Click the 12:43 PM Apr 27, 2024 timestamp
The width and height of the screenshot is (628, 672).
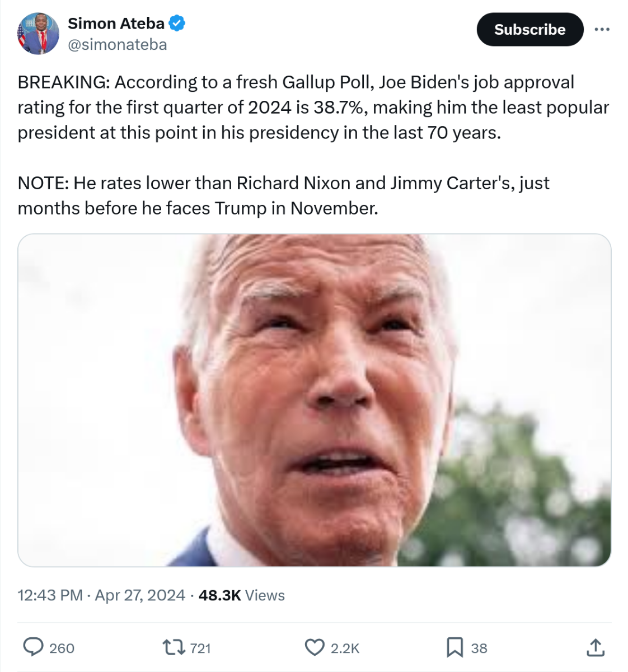point(101,595)
